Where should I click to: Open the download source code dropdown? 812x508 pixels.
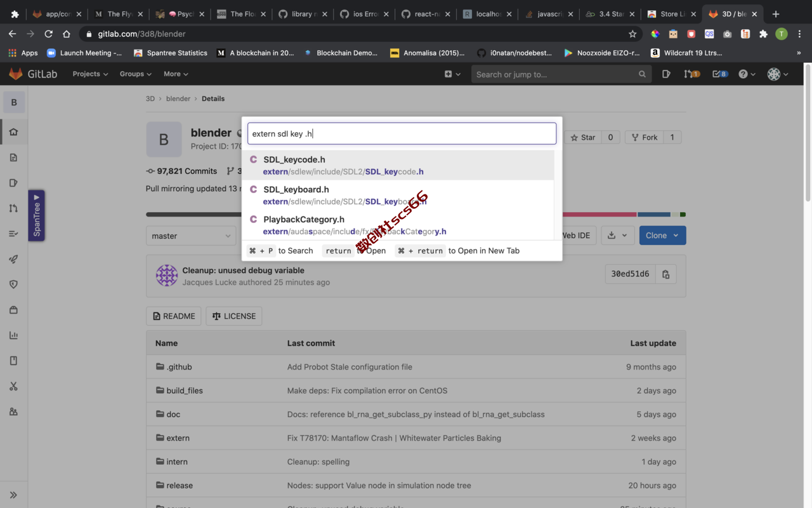[617, 236]
